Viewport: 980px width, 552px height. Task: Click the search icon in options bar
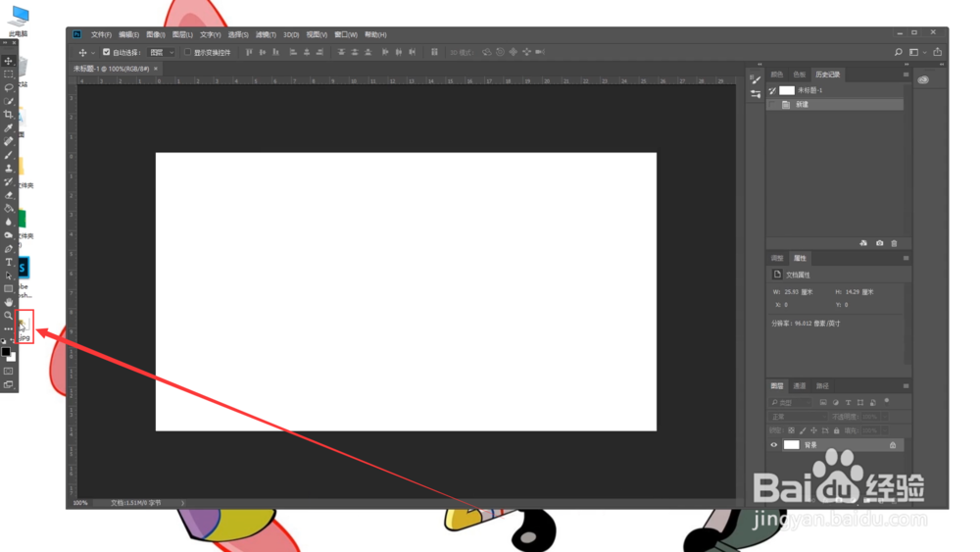coord(898,53)
